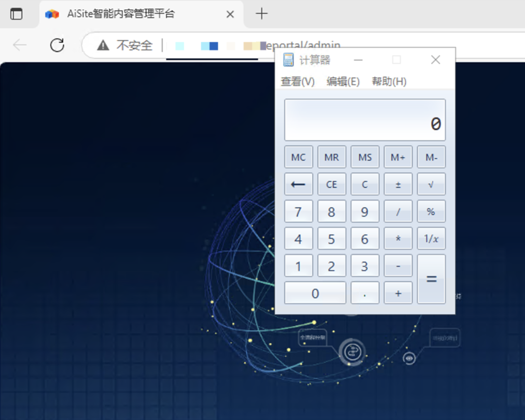Image resolution: width=525 pixels, height=420 pixels.
Task: Click the plus + button
Action: point(398,293)
